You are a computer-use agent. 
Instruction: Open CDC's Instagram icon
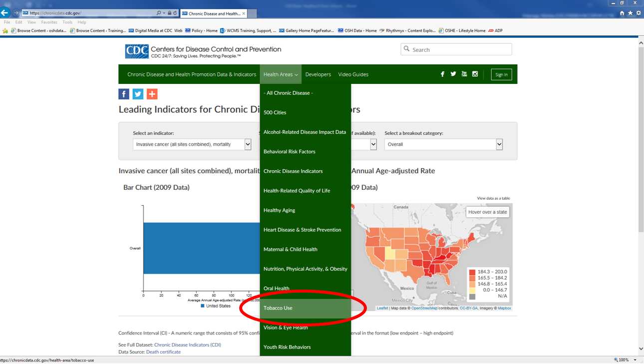475,74
